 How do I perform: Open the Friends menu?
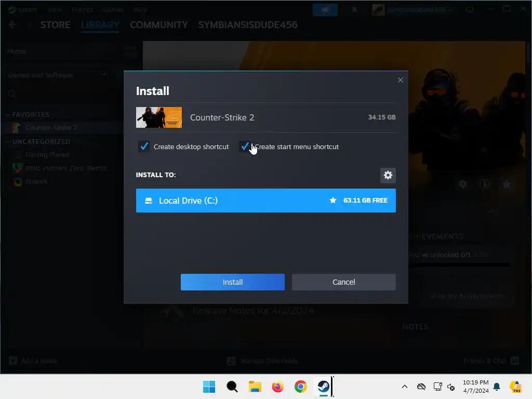coord(83,9)
